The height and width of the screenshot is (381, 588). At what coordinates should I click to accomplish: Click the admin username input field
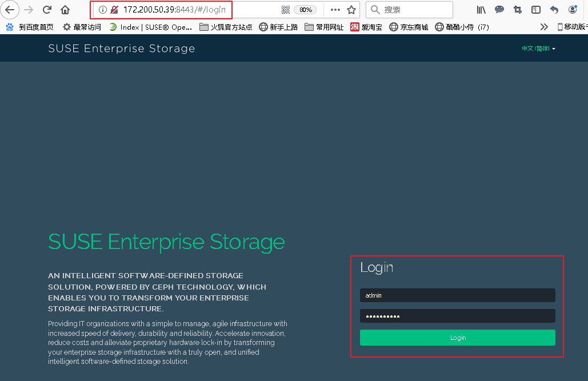[x=457, y=295]
